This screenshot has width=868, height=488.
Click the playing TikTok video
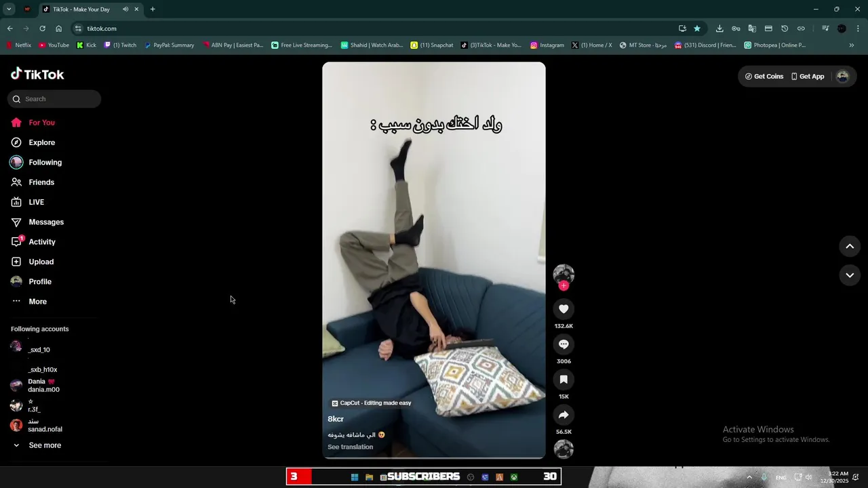tap(434, 260)
